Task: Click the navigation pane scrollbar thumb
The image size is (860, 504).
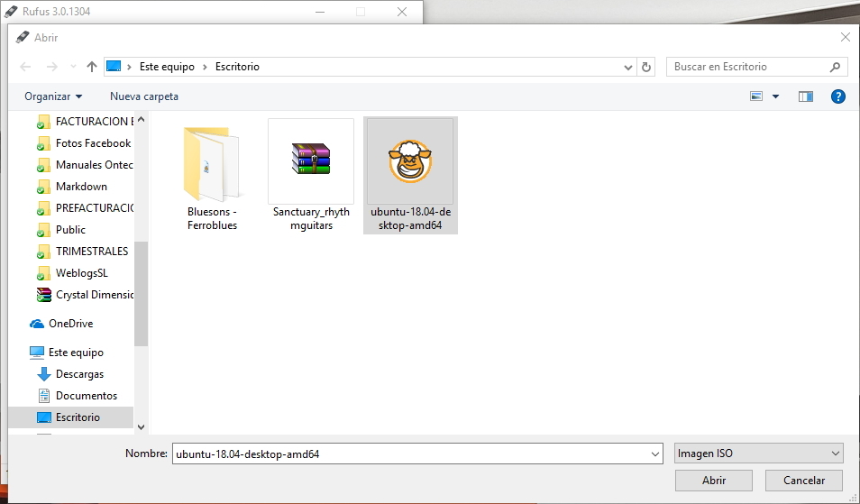Action: 141,293
